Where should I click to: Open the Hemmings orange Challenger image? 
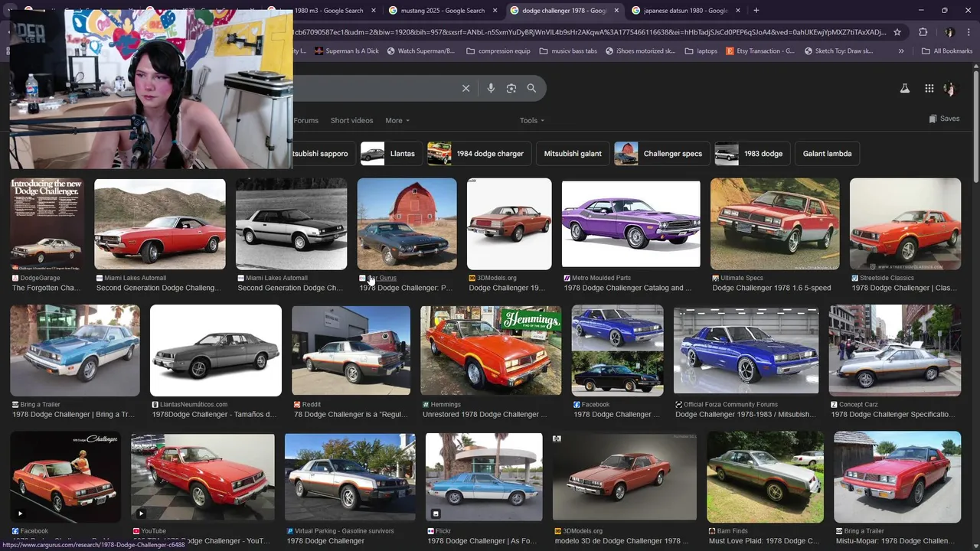pyautogui.click(x=491, y=350)
